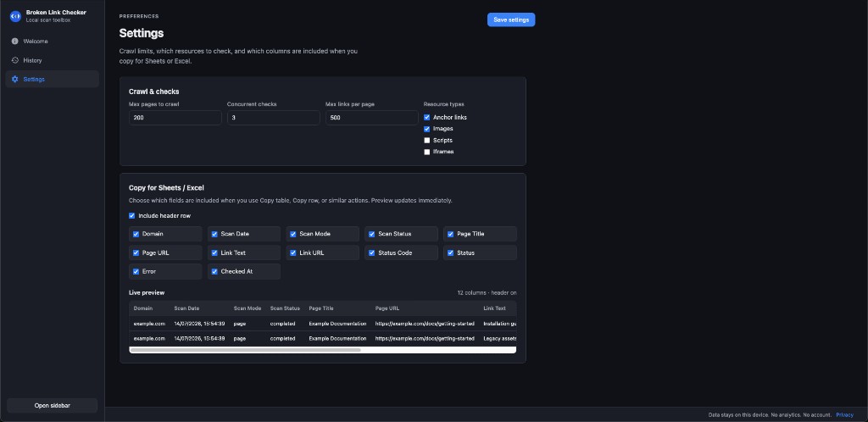Enable the Scripts resource type
Screen dimensions: 868x422
coord(427,141)
